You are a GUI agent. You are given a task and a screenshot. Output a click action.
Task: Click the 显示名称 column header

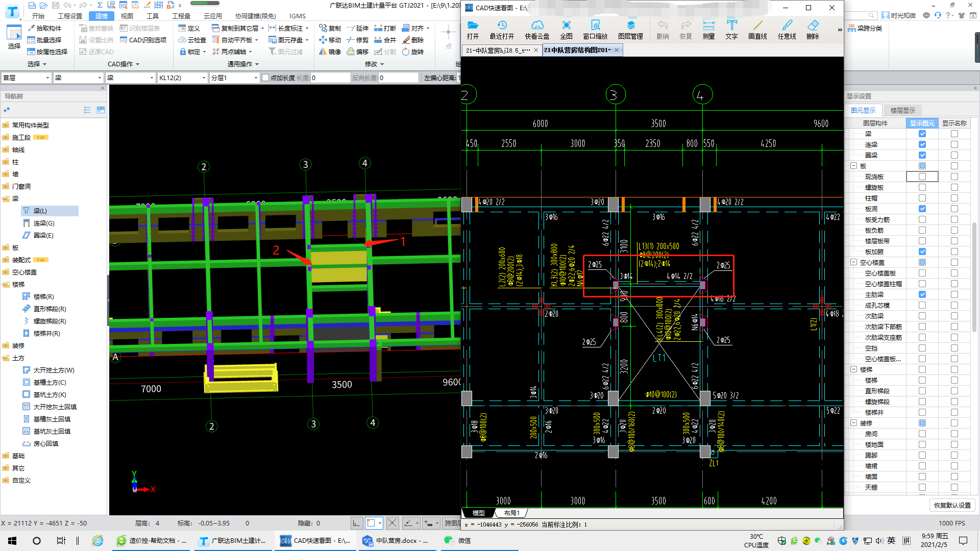(954, 123)
